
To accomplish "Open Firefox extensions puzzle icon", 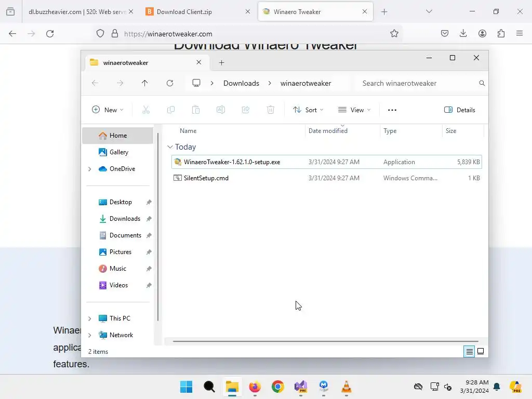I will tap(501, 34).
